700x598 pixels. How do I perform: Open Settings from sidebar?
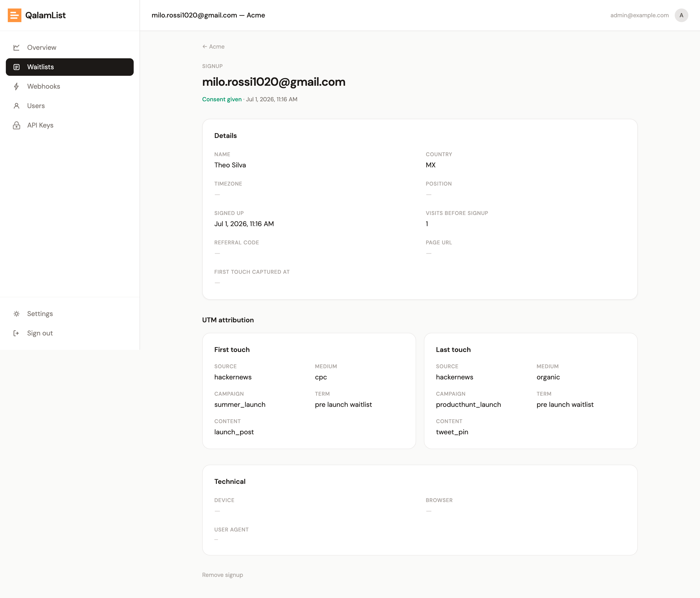point(70,314)
